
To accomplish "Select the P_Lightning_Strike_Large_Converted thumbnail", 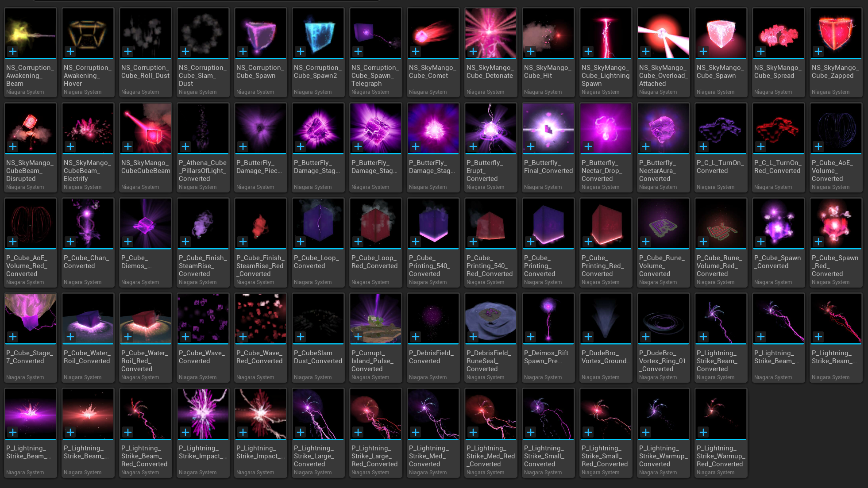I will [318, 414].
